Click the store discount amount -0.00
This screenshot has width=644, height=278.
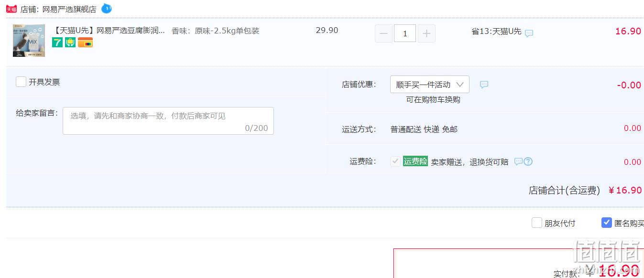(629, 86)
